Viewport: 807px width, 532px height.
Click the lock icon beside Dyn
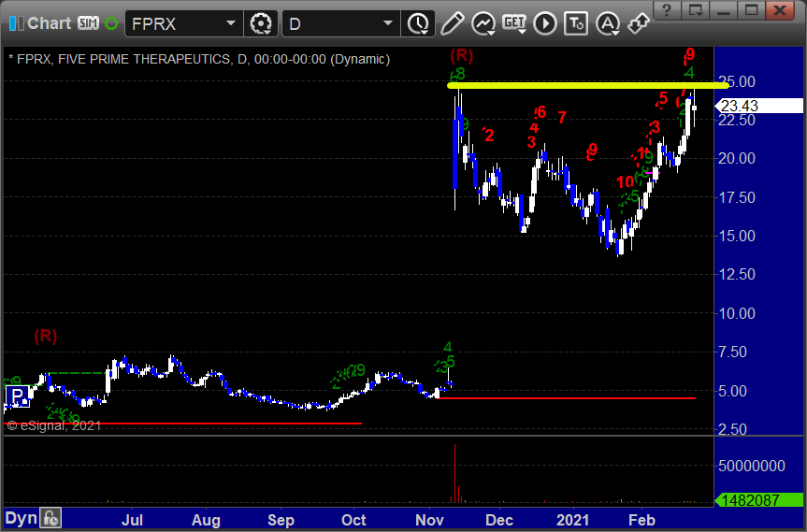click(x=50, y=518)
